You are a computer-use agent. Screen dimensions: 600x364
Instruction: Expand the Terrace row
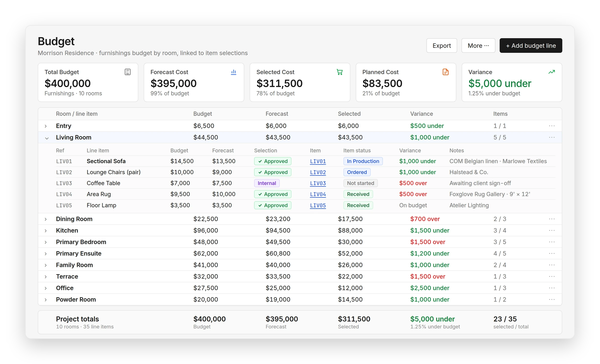pos(46,277)
